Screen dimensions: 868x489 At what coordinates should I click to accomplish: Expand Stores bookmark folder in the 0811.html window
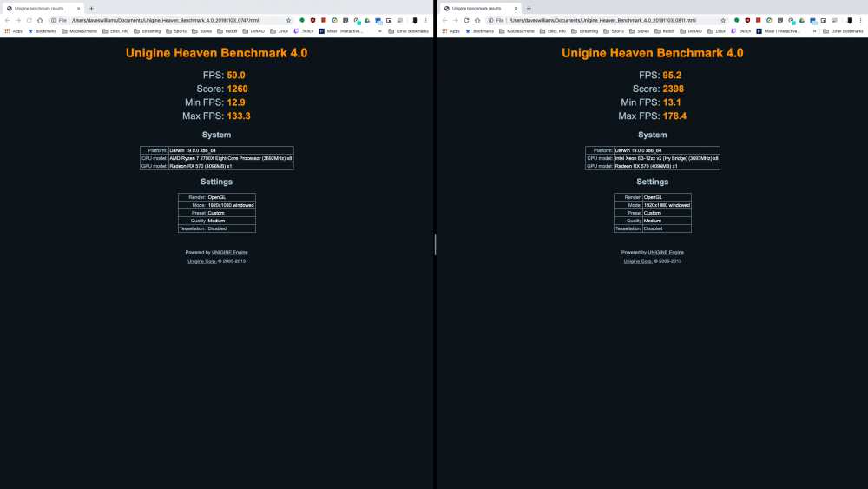[640, 31]
